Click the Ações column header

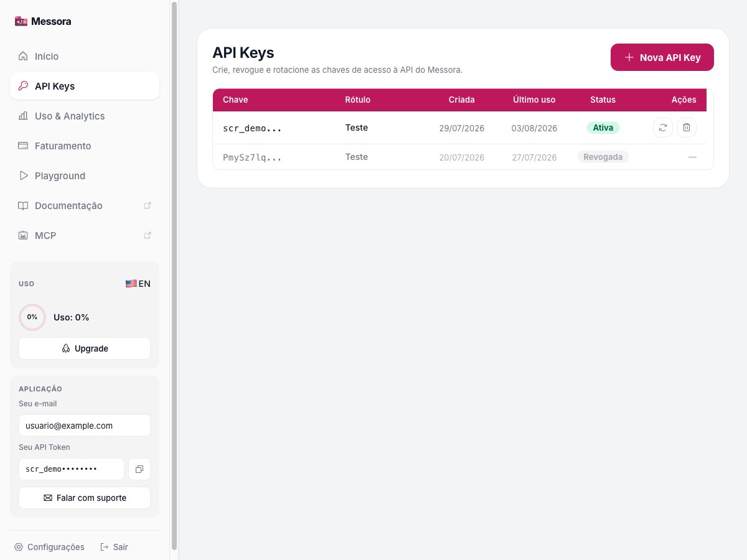[x=684, y=100]
